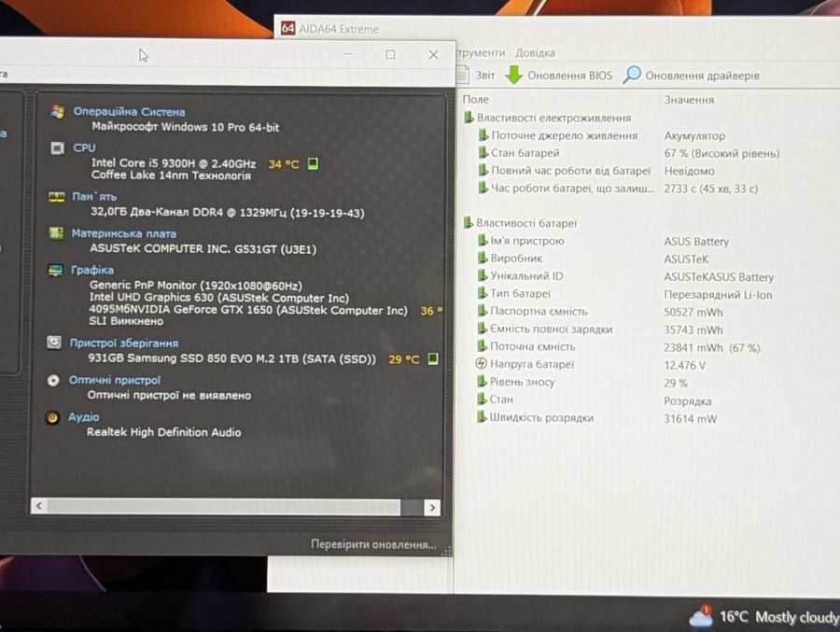Image resolution: width=840 pixels, height=632 pixels.
Task: Open the Материнська плата section link
Action: (124, 233)
